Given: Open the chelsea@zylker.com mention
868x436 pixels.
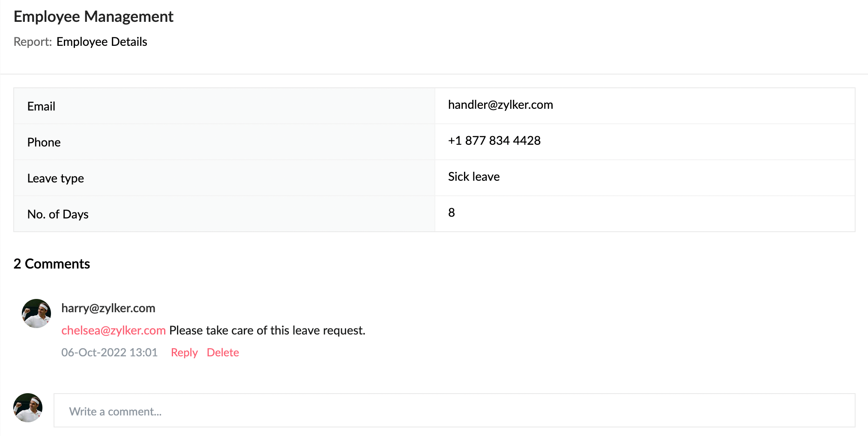Looking at the screenshot, I should click(114, 330).
